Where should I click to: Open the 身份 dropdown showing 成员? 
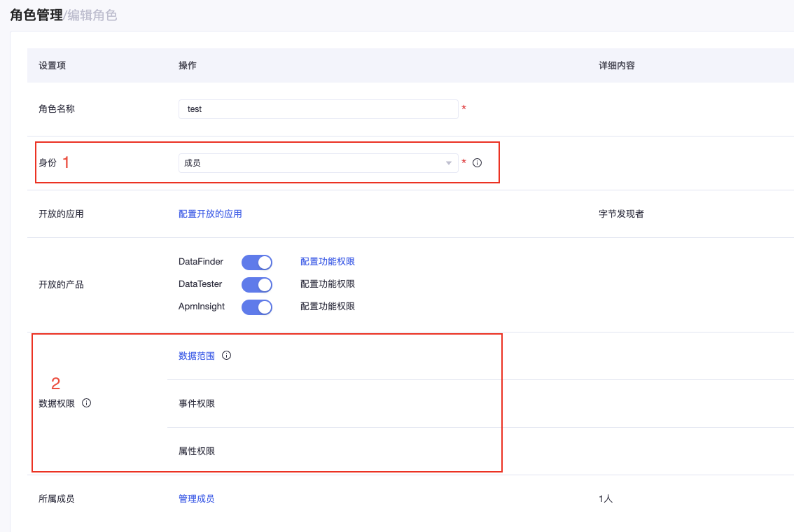click(318, 163)
